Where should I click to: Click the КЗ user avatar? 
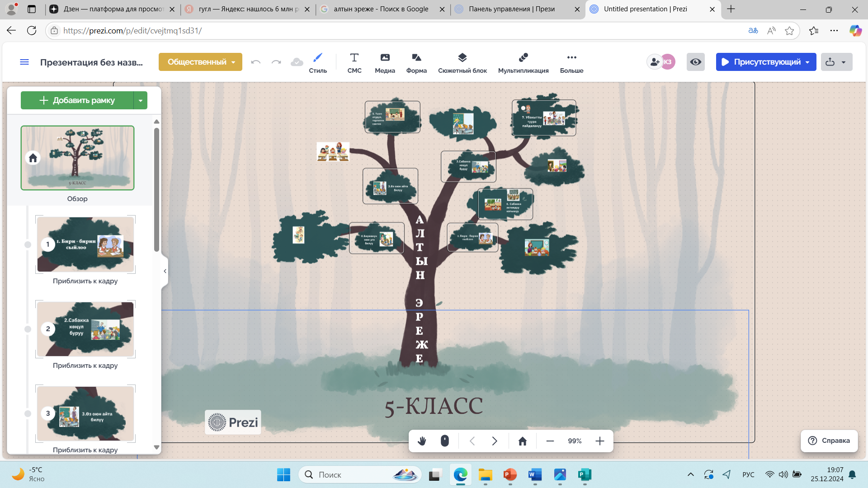tap(668, 62)
